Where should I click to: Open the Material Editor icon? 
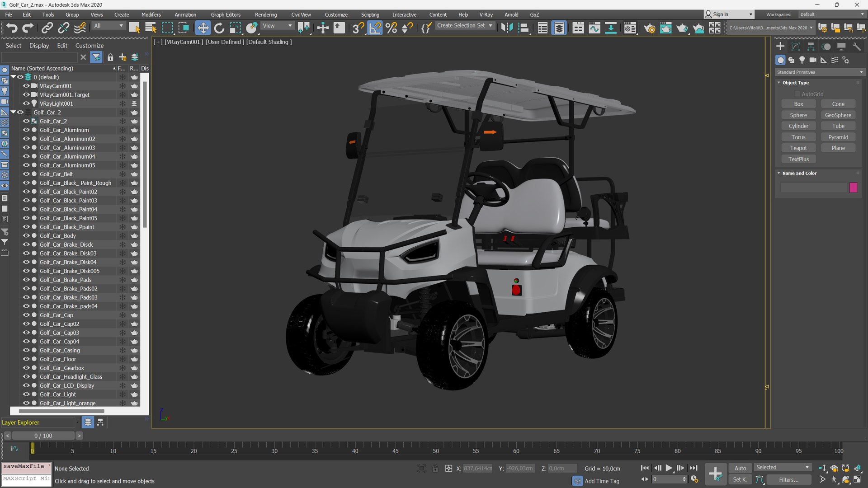point(630,28)
